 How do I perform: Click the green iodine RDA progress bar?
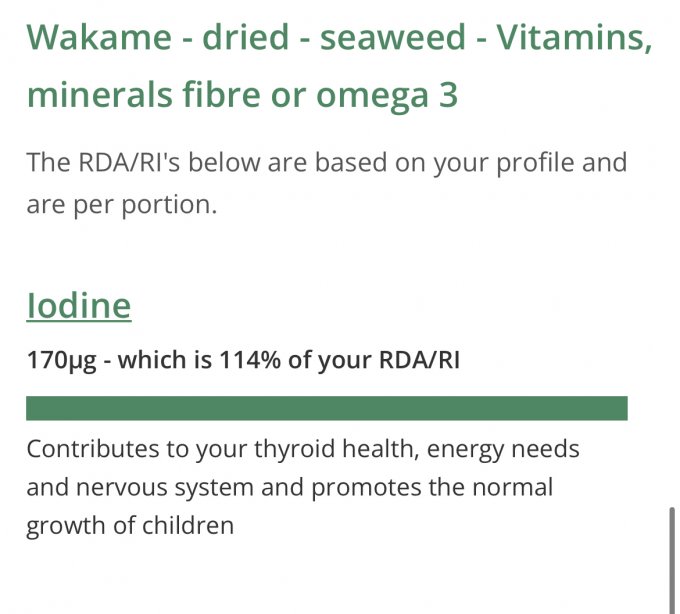coord(326,408)
